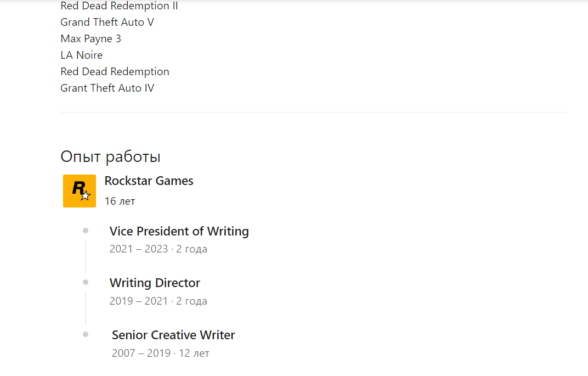588x376 pixels.
Task: Select the Writing Director position title
Action: click(155, 283)
